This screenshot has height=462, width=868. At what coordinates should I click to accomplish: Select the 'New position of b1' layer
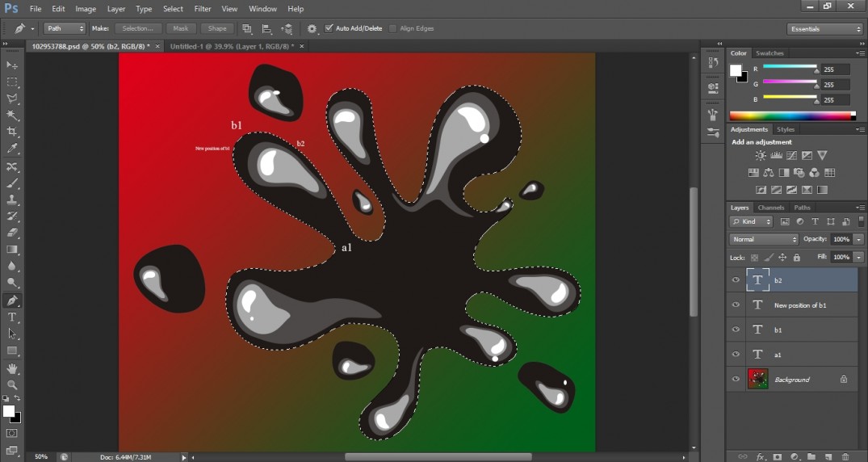click(799, 305)
